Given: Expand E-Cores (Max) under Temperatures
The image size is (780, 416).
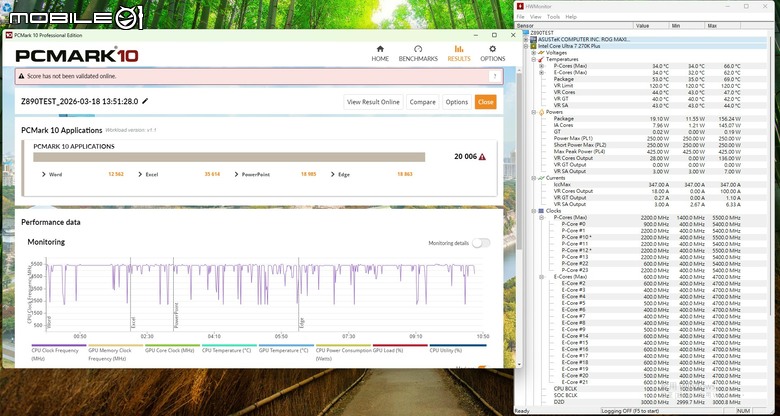Looking at the screenshot, I should (x=542, y=72).
